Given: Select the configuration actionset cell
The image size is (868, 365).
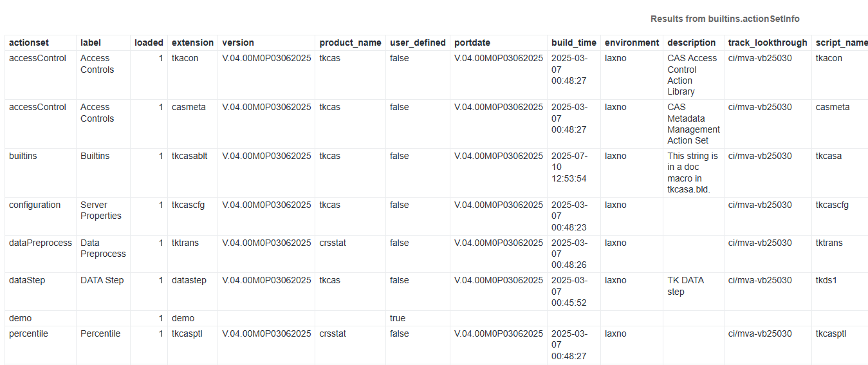Looking at the screenshot, I should tap(35, 205).
